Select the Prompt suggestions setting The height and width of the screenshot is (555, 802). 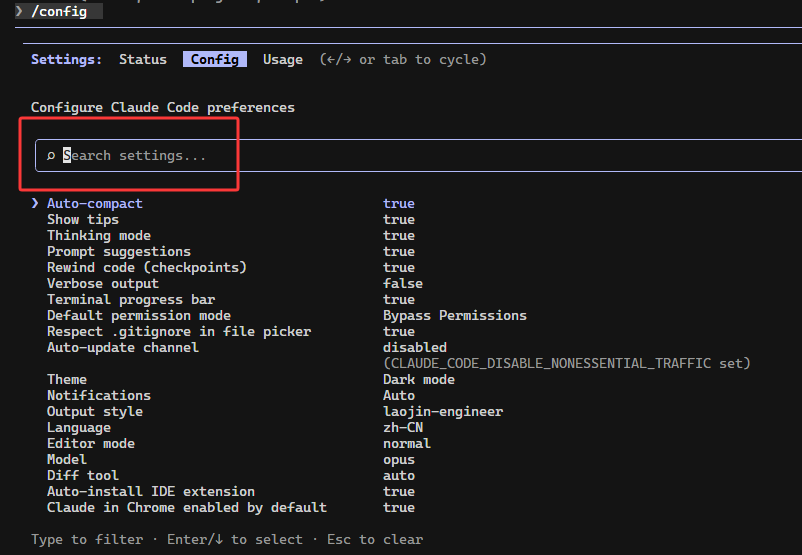(119, 252)
